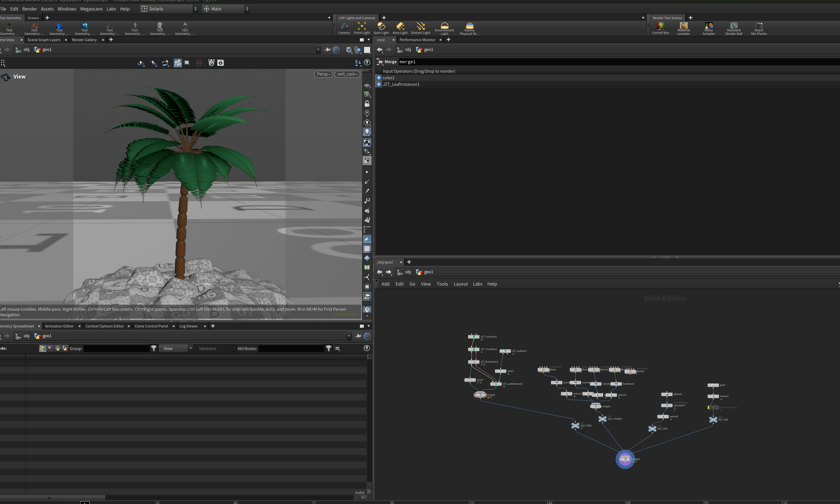Open the LOP Lights shelf options arrow
This screenshot has height=504, width=840.
pos(643,18)
